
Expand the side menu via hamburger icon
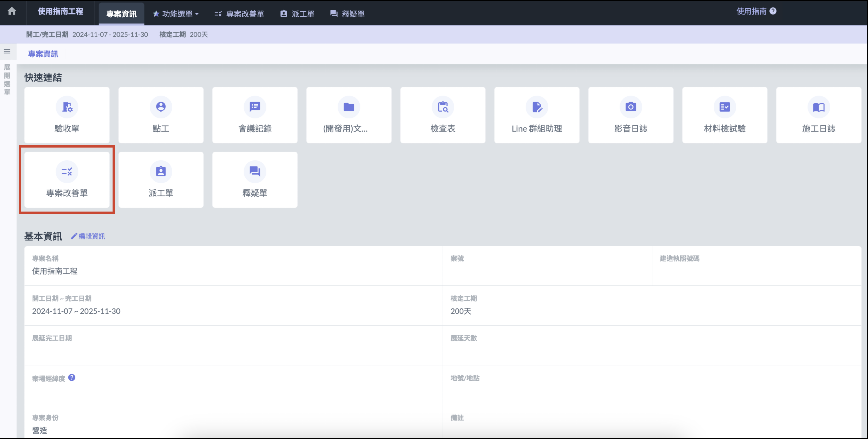click(x=7, y=51)
